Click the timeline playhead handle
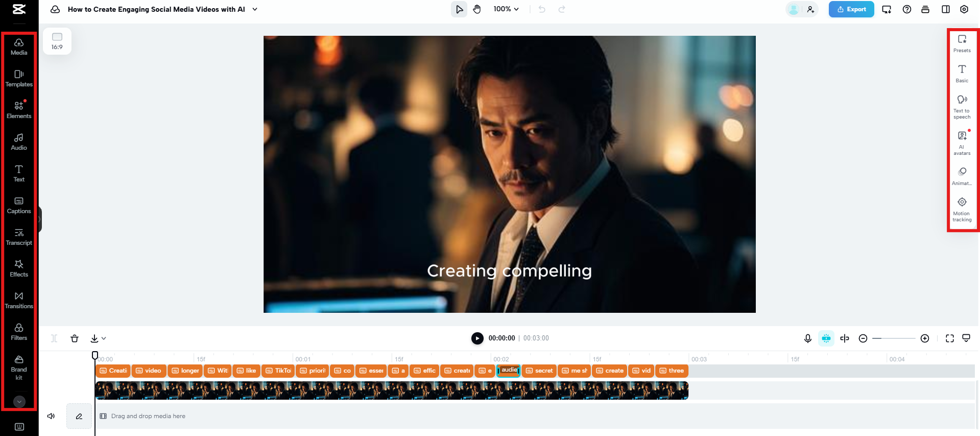 pos(95,355)
